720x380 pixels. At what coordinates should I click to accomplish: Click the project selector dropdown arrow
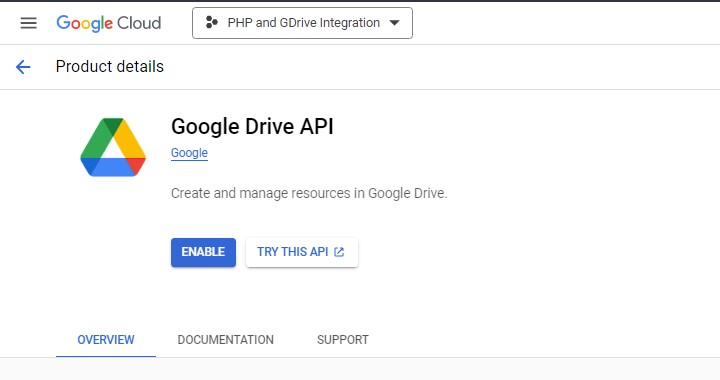click(x=394, y=23)
